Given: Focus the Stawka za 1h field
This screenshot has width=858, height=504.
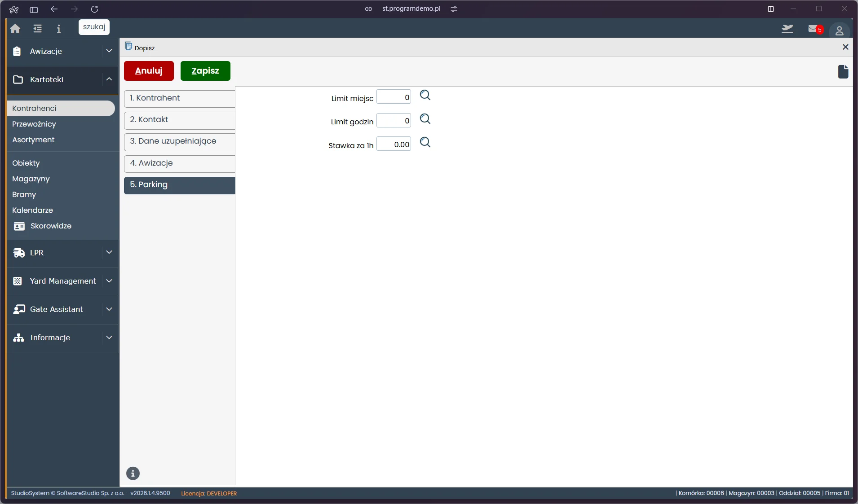Looking at the screenshot, I should tap(394, 144).
